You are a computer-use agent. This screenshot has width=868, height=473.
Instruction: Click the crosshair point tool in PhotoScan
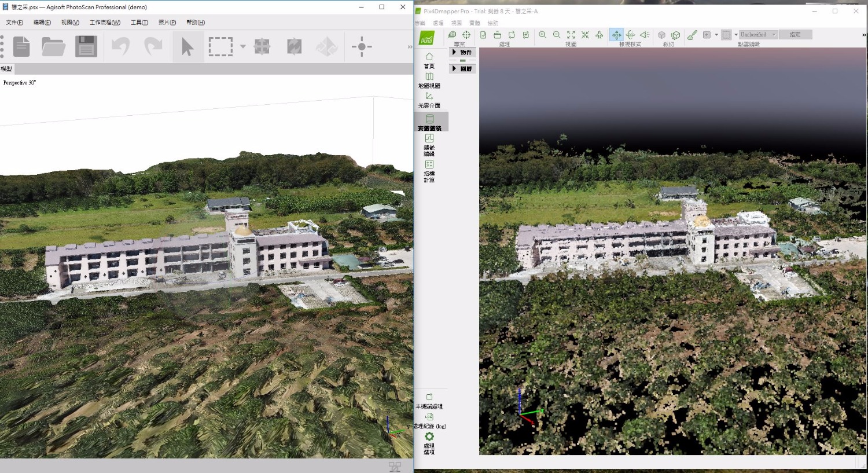(x=362, y=46)
